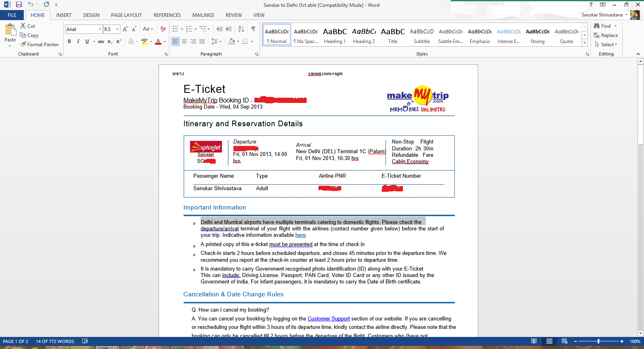
Task: Toggle bold formatting
Action: click(69, 41)
